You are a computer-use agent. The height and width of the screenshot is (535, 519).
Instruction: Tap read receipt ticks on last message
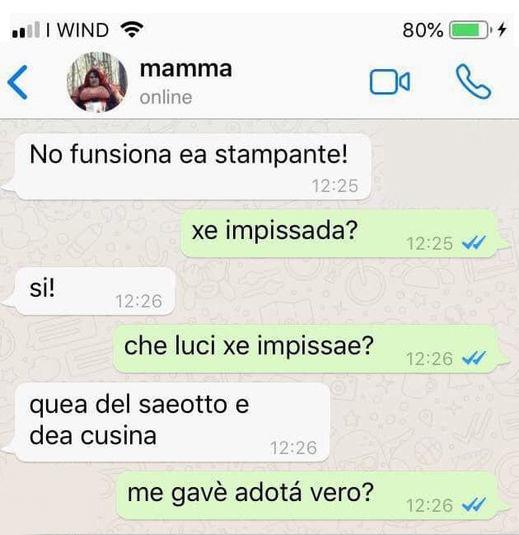[x=474, y=505]
